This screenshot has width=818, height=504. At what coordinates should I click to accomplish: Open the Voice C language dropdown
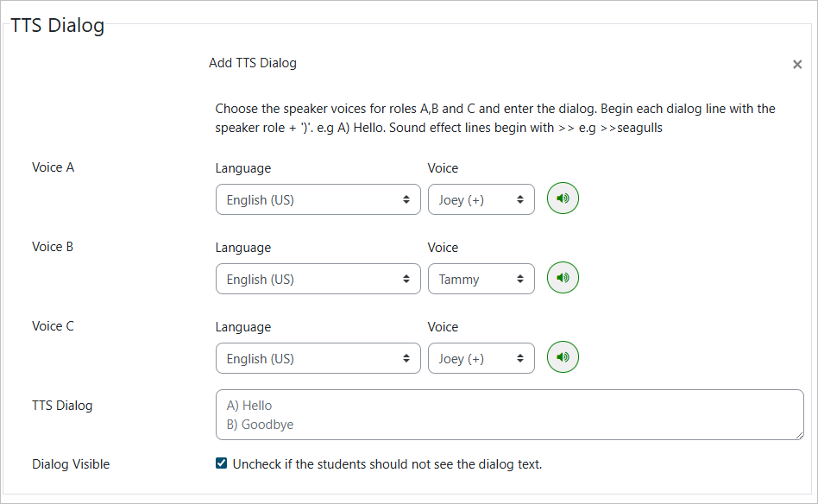pyautogui.click(x=318, y=358)
